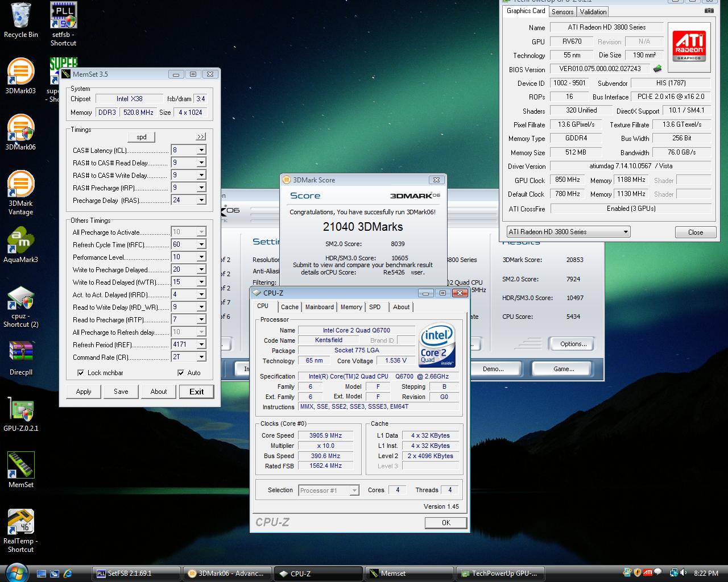Launch the setfsb shortcut on desktop
Image resolution: width=728 pixels, height=582 pixels.
click(x=63, y=24)
